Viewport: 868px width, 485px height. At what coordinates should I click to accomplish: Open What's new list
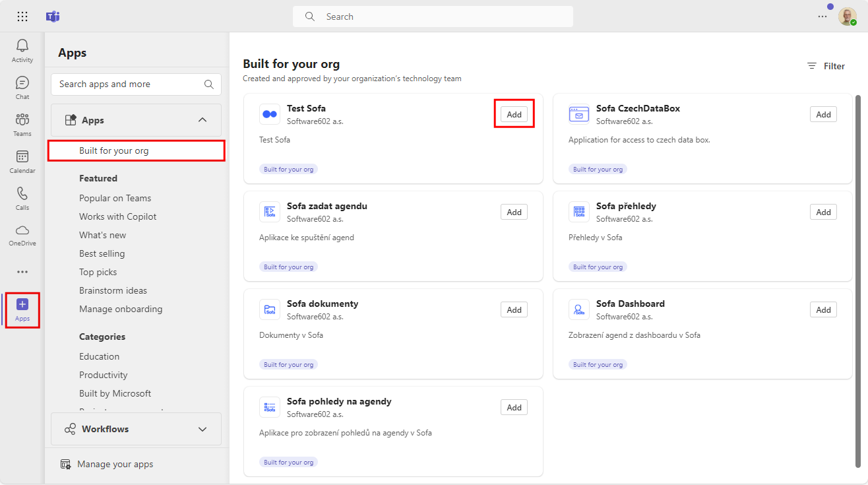coord(103,235)
